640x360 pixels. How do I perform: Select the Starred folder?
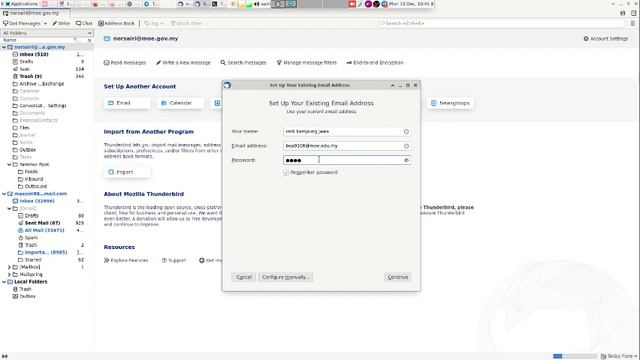pos(33,260)
